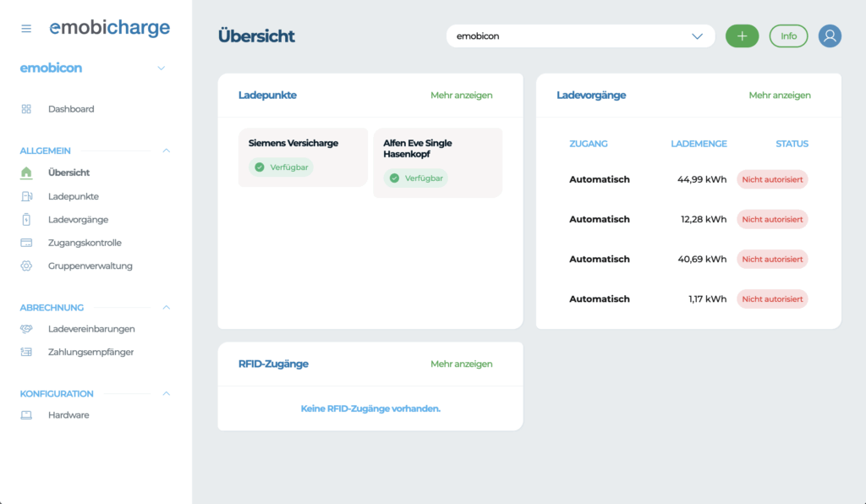The image size is (866, 504).
Task: Collapse the ABRECHNUNG section chevron
Action: point(166,308)
